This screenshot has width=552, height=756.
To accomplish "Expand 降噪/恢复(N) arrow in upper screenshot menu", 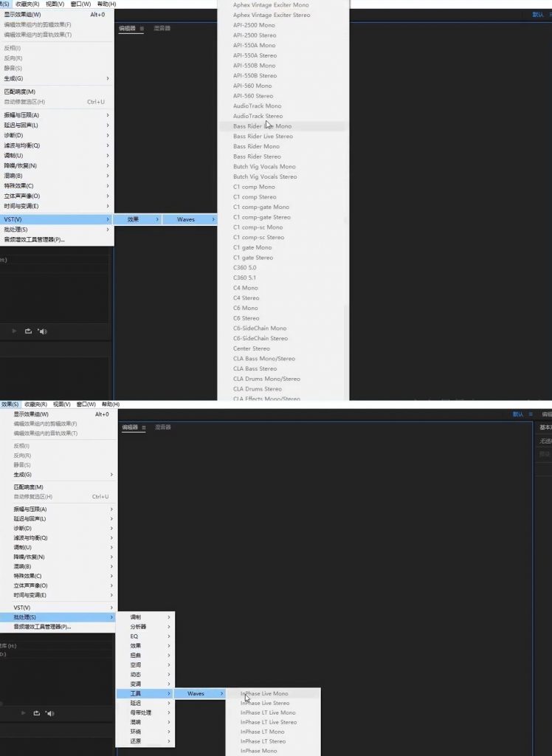I will click(108, 166).
